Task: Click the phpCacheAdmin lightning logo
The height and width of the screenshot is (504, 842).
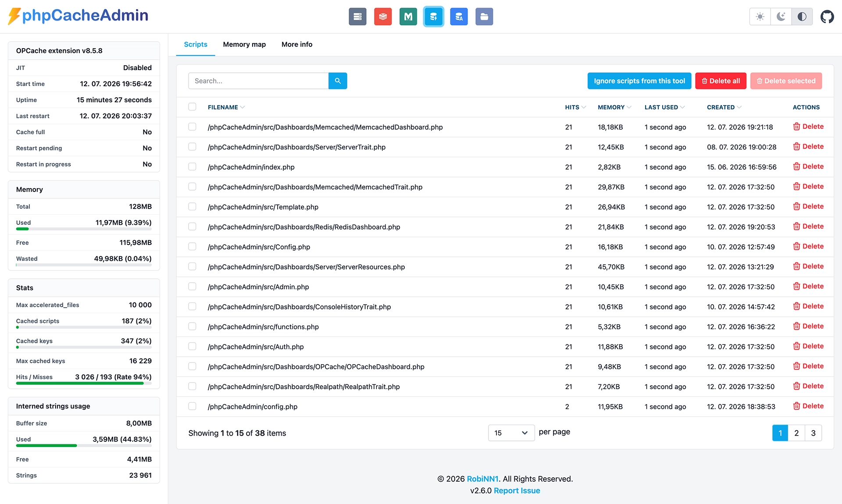Action: point(14,16)
